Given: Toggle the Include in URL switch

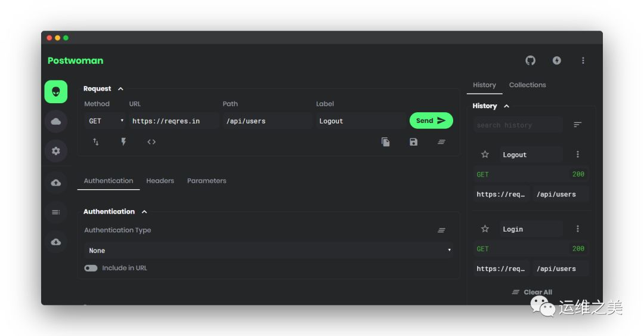Looking at the screenshot, I should (91, 268).
